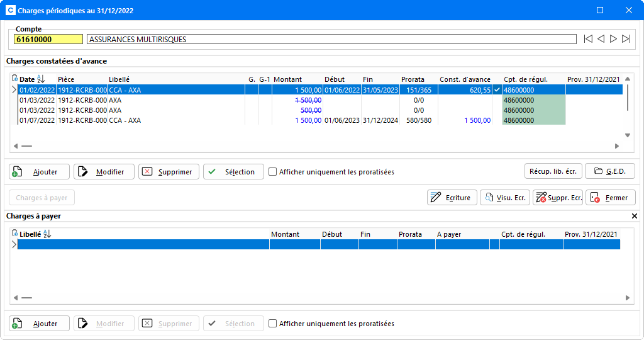Image resolution: width=644 pixels, height=340 pixels.
Task: Go to previous account arrow
Action: point(601,39)
